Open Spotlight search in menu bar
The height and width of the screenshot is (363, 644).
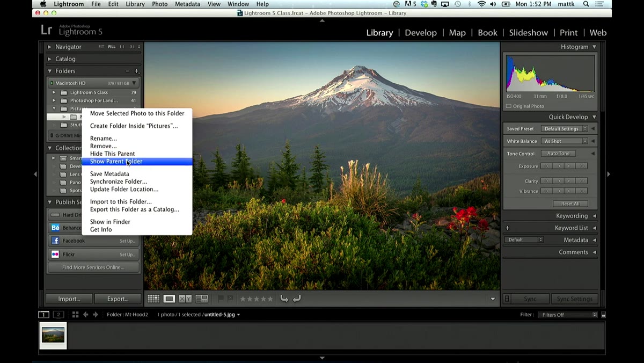(587, 4)
